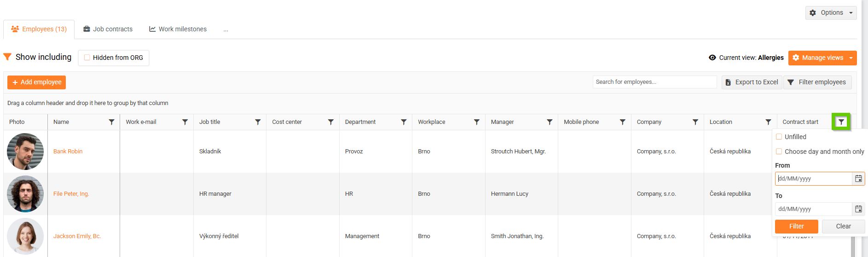Open employee Bank Robin's profile link
This screenshot has width=868, height=257.
pyautogui.click(x=68, y=152)
